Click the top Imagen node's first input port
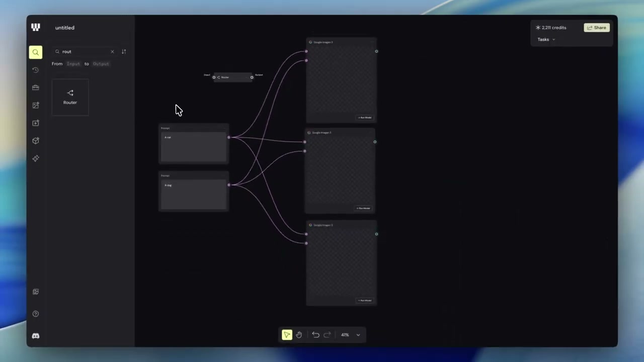 (306, 51)
